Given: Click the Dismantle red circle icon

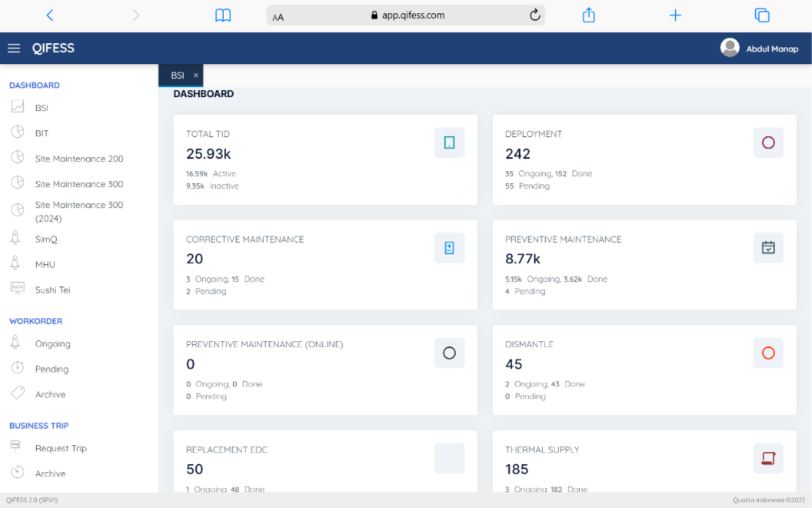Looking at the screenshot, I should tap(768, 353).
